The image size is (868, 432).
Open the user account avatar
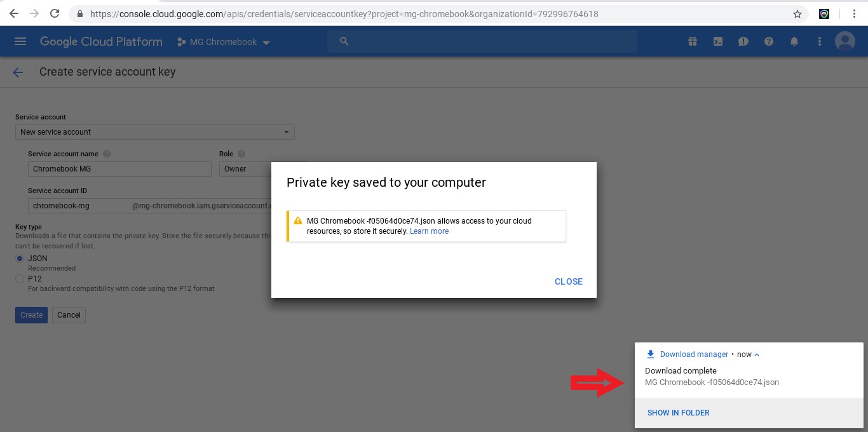click(844, 41)
